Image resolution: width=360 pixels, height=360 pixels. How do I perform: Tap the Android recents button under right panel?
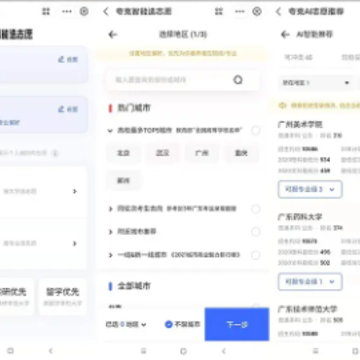click(316, 351)
